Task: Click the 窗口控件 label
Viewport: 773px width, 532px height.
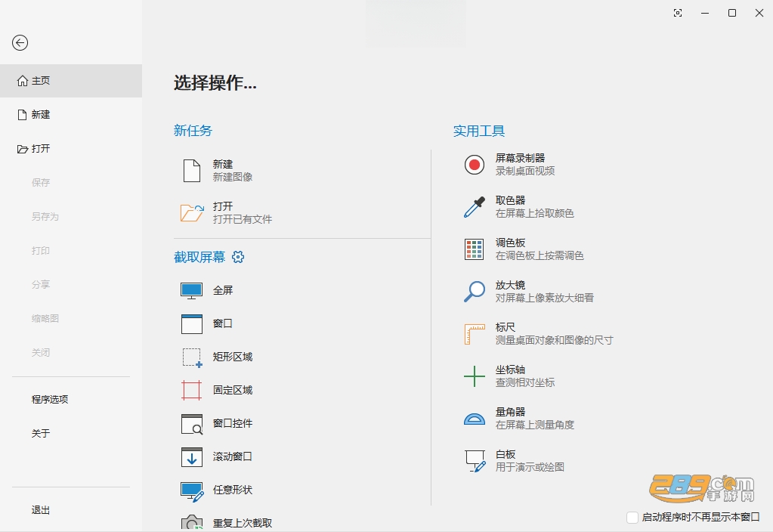Action: (x=233, y=423)
